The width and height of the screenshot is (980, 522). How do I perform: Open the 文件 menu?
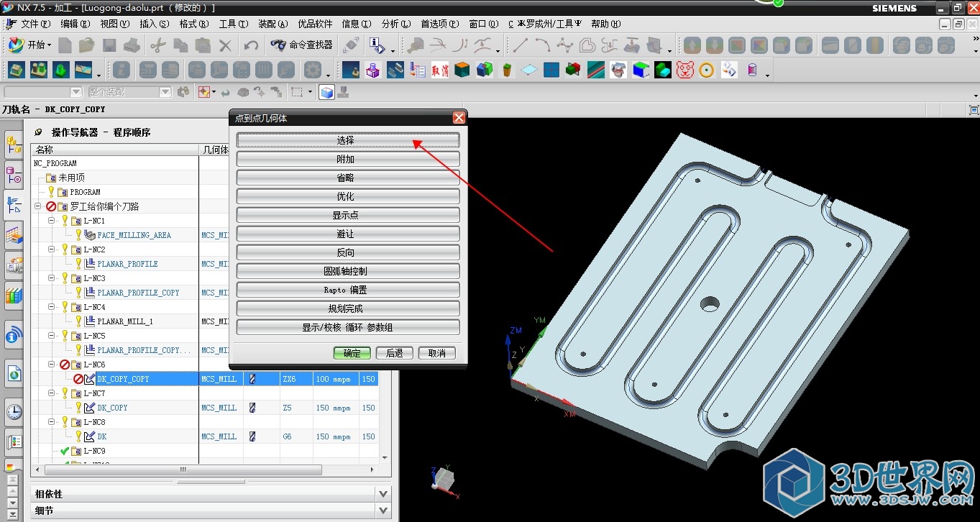[x=35, y=24]
